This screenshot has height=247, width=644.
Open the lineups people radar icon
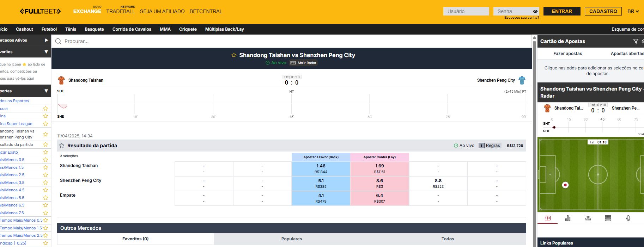click(x=588, y=218)
